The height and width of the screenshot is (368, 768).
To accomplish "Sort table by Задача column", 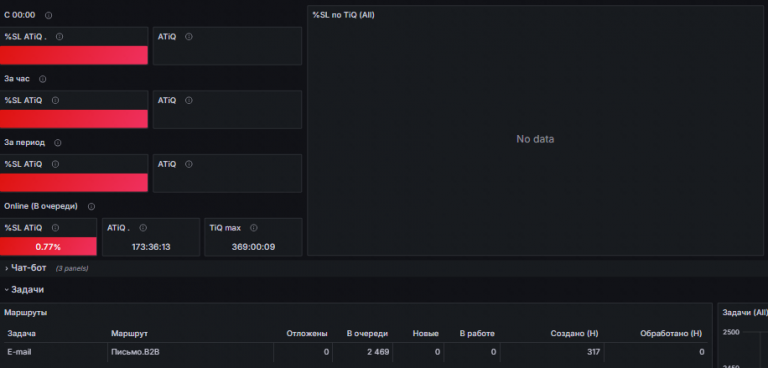I will pos(22,333).
